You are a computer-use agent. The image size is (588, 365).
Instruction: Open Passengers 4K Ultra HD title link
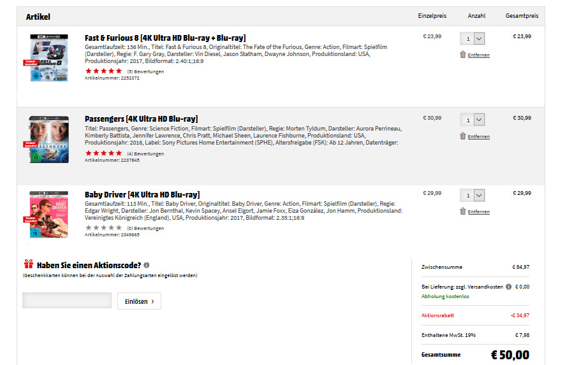click(x=141, y=119)
